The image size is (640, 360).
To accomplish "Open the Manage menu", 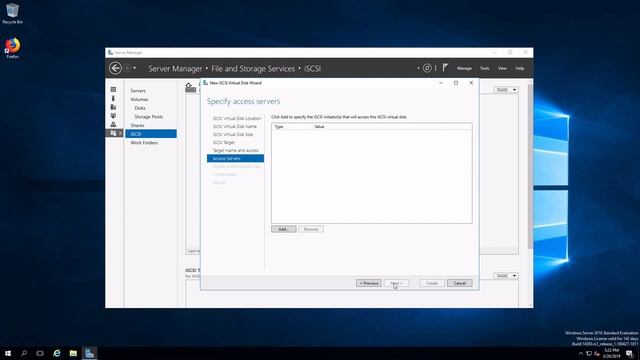I will coord(464,68).
